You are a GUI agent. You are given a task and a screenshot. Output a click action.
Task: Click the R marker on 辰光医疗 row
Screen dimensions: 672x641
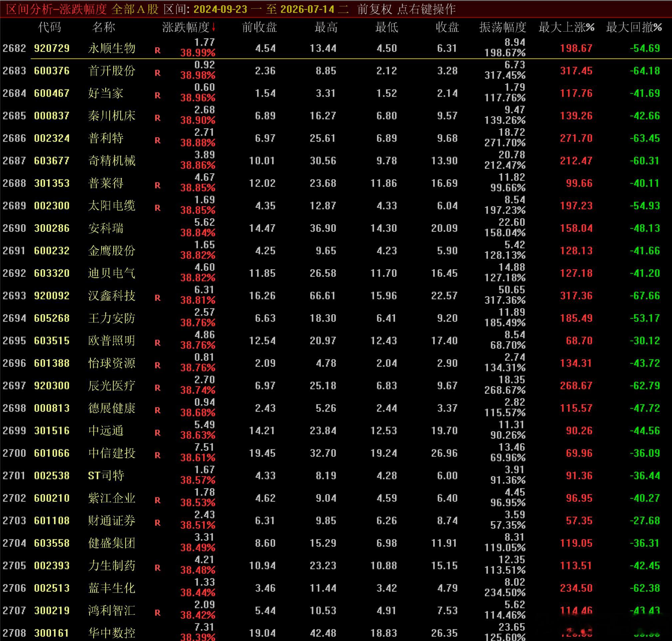click(158, 388)
